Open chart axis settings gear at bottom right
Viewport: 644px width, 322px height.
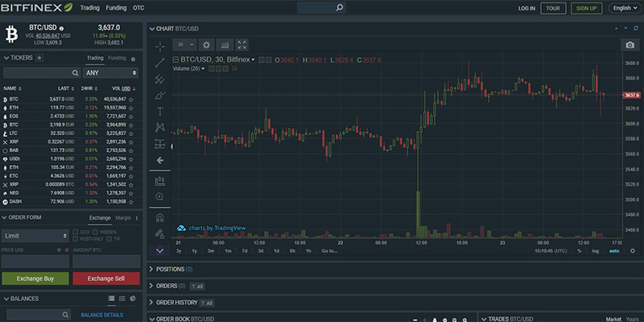(x=633, y=251)
